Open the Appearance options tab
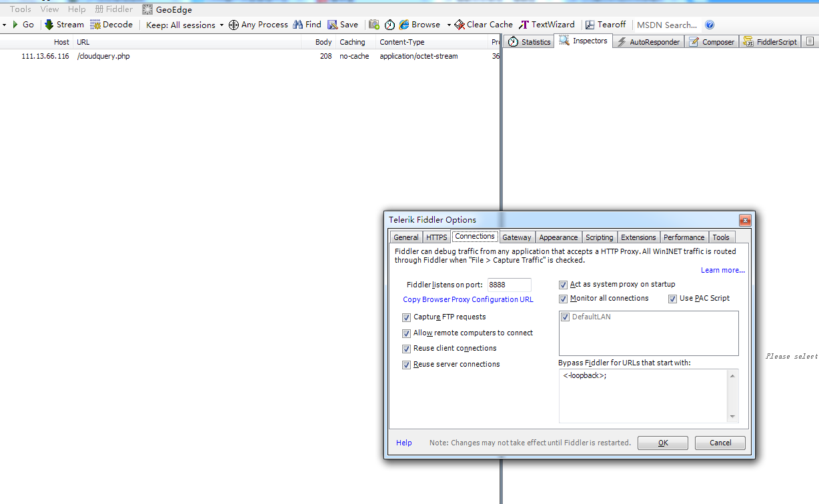Viewport: 819px width, 504px height. coord(558,237)
